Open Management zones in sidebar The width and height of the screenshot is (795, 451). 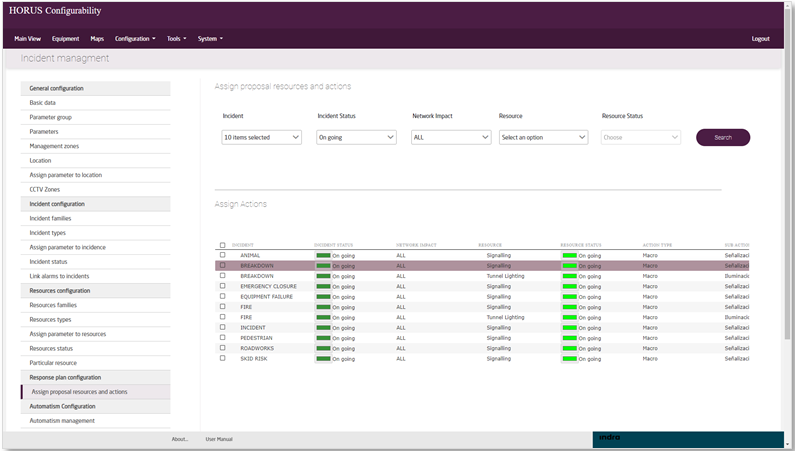(x=95, y=146)
